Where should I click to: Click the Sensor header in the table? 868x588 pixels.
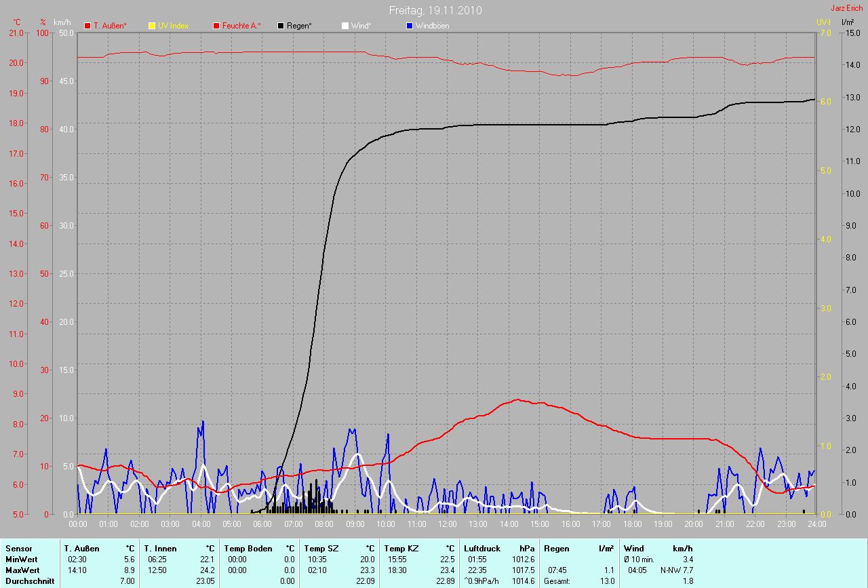pos(19,548)
